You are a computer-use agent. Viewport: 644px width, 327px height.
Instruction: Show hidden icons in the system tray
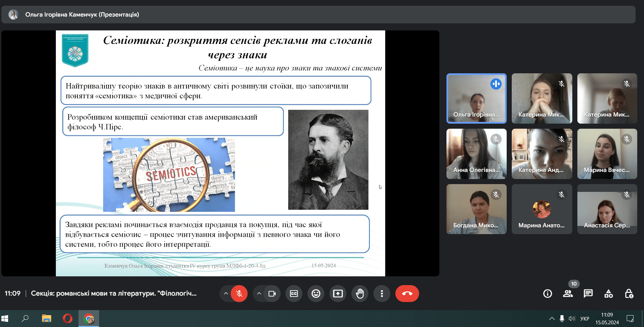pyautogui.click(x=552, y=318)
